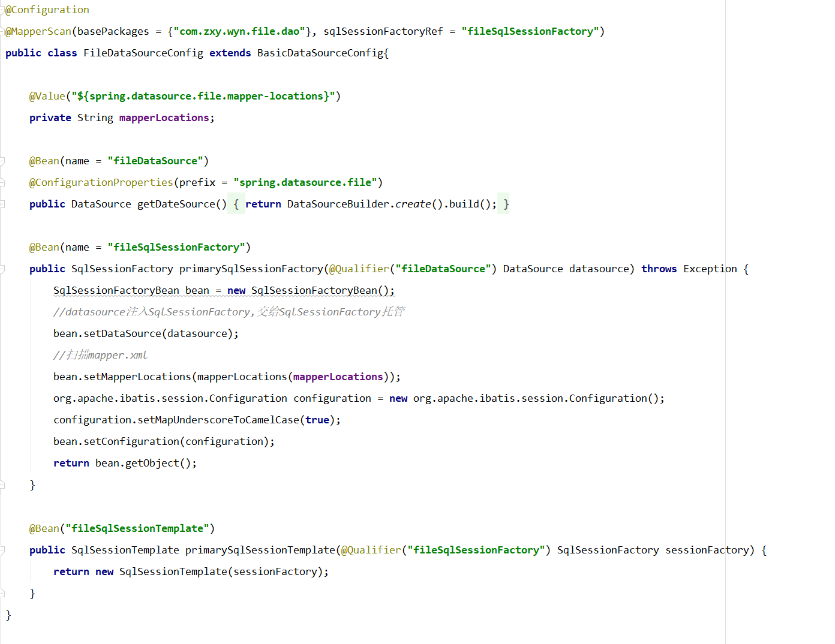This screenshot has height=644, width=835.
Task: Click the datasource injection comment line
Action: pyautogui.click(x=229, y=312)
